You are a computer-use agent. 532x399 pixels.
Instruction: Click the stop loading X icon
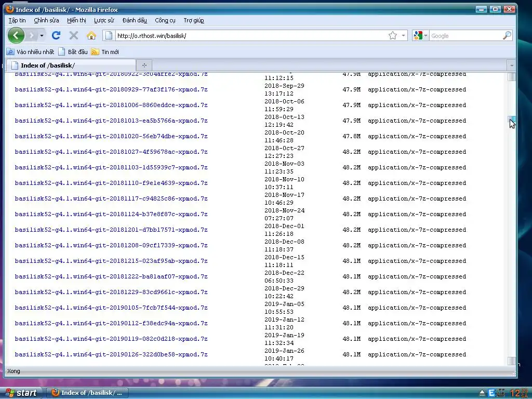pos(74,35)
